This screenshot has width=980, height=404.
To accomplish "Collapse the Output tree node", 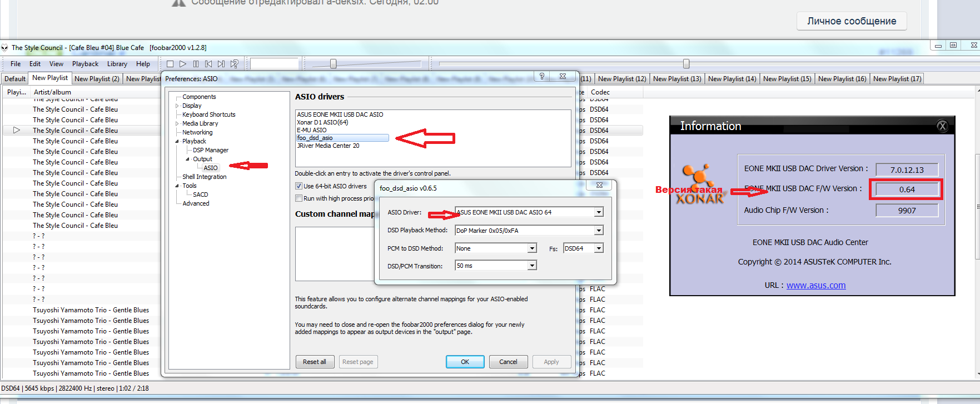I will pyautogui.click(x=188, y=159).
